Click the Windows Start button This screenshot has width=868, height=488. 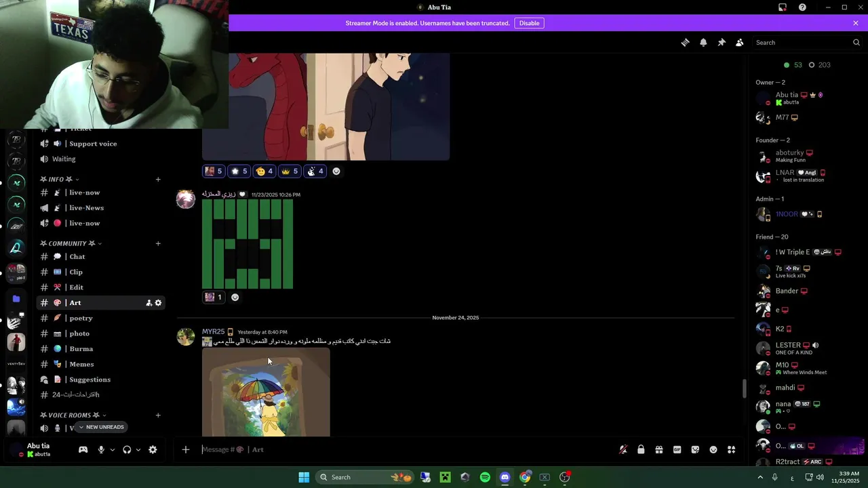point(304,477)
